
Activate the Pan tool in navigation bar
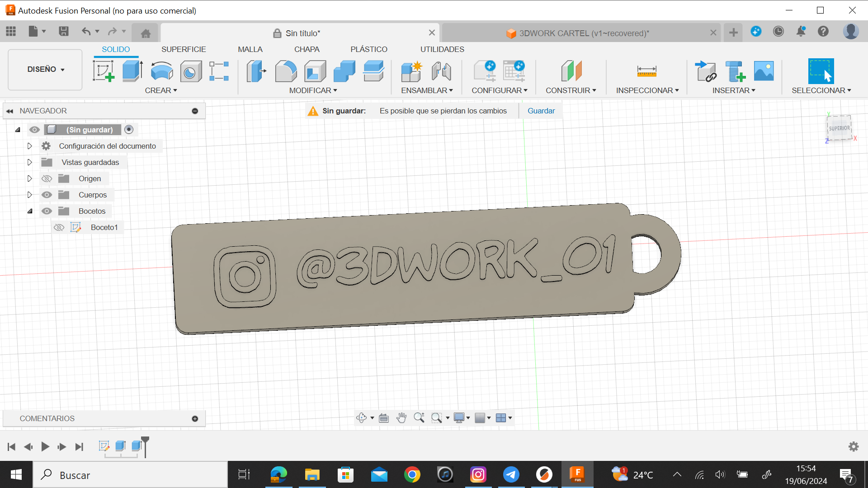click(x=401, y=418)
